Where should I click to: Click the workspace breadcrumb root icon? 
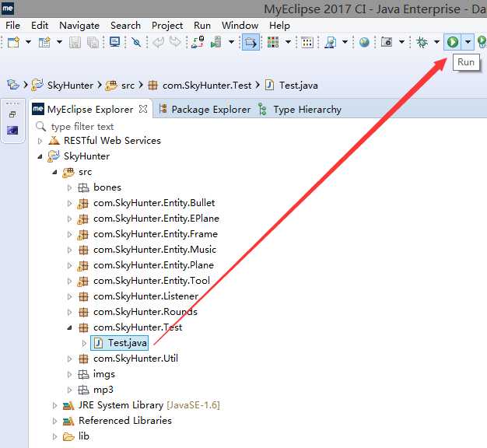pyautogui.click(x=13, y=85)
